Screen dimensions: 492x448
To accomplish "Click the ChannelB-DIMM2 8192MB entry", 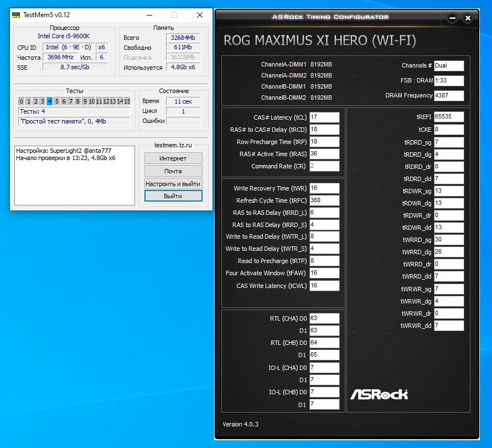I will tap(296, 97).
